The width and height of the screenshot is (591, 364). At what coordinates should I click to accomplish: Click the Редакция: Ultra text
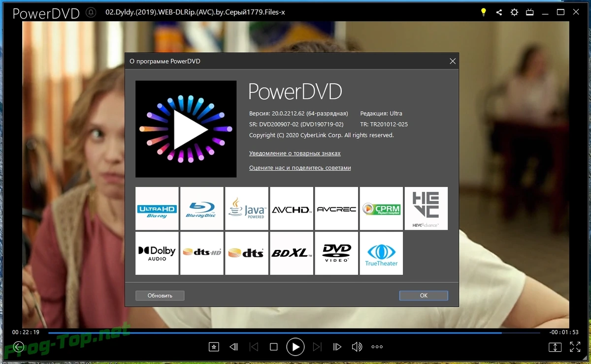(x=381, y=114)
